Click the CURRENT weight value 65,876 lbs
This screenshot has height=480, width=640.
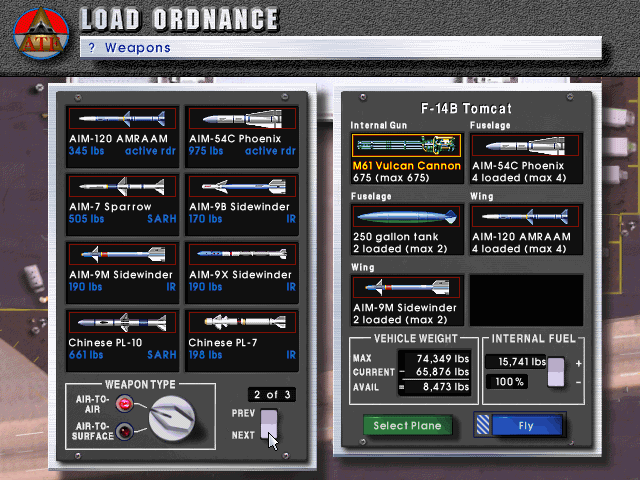(x=442, y=372)
